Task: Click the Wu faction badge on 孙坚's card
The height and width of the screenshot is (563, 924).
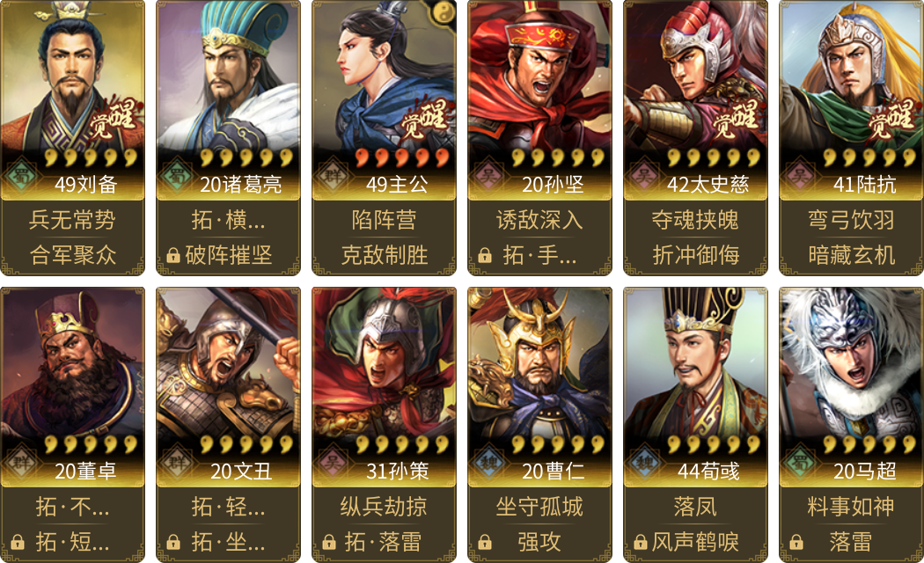Action: click(489, 175)
